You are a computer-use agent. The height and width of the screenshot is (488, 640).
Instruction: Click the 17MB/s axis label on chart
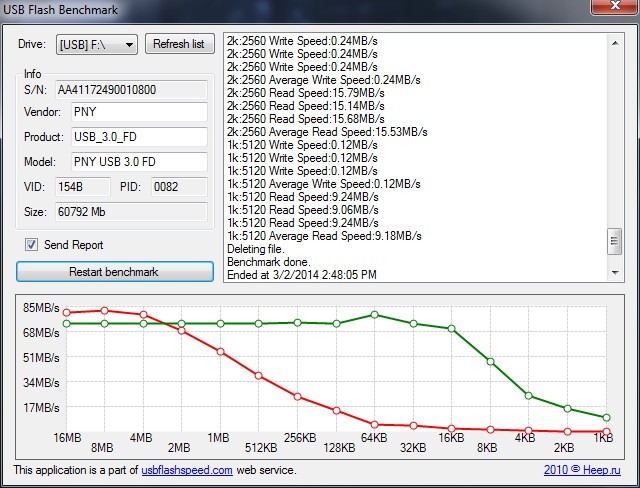(x=41, y=408)
